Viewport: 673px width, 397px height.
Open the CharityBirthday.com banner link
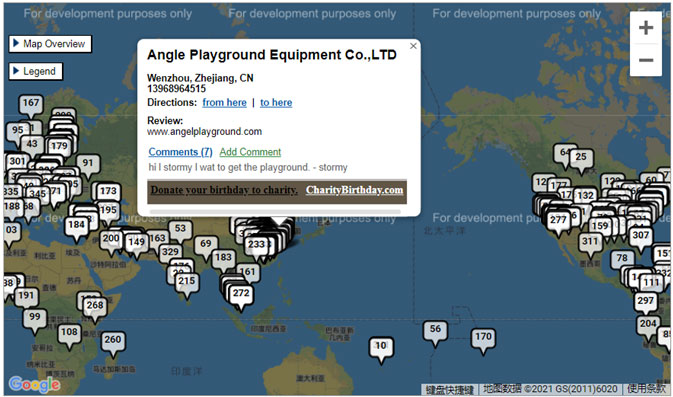tap(355, 190)
